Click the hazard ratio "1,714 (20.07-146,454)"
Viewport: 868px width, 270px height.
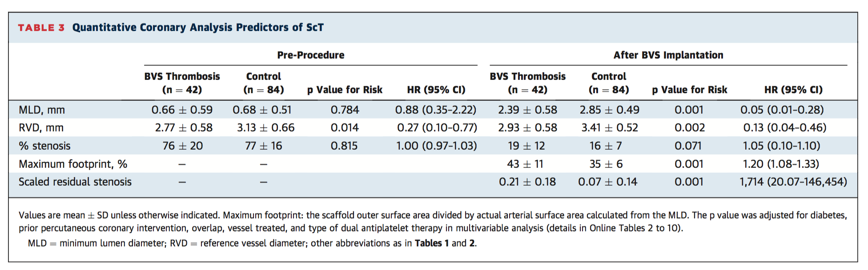click(793, 182)
